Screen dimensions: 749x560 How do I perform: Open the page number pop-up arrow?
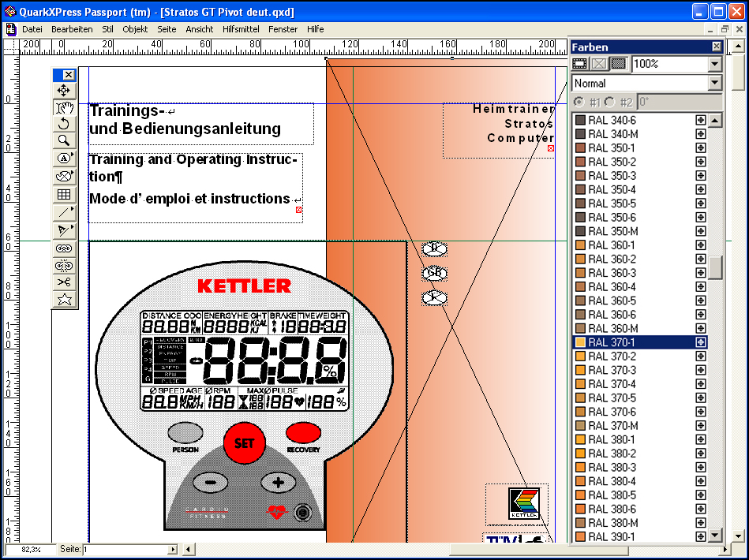click(173, 550)
